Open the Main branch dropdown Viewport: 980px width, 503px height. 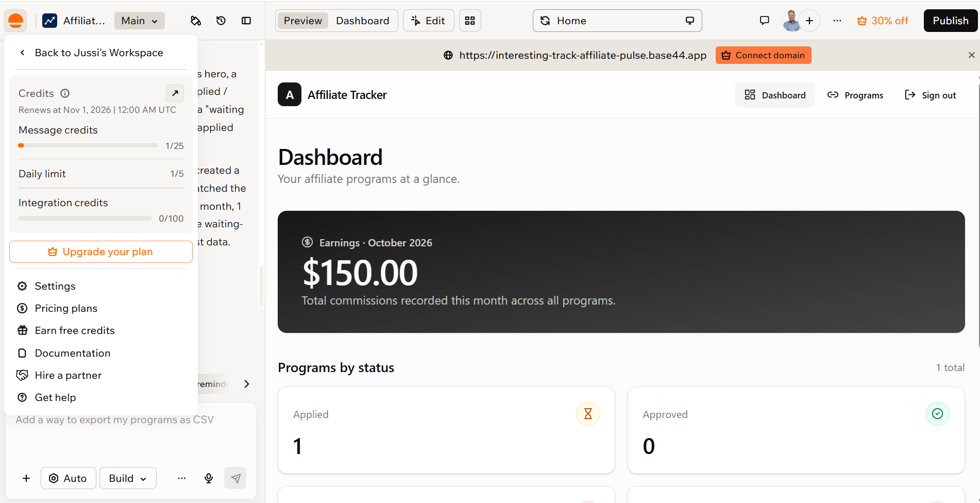pos(140,21)
